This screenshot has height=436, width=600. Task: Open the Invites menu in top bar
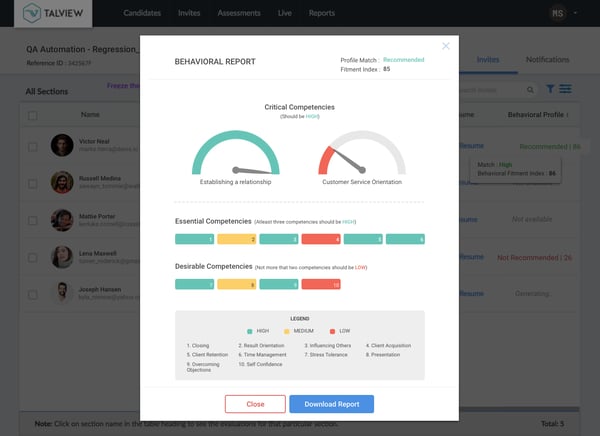tap(189, 13)
